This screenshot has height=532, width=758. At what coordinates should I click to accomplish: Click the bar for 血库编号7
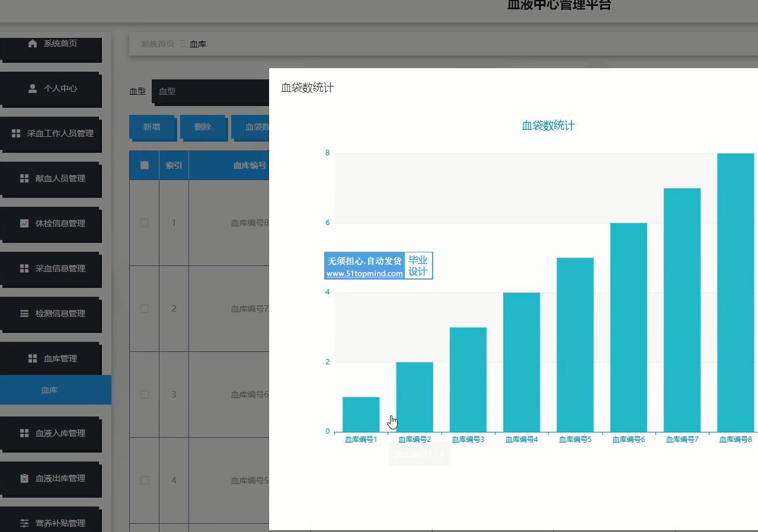682,310
